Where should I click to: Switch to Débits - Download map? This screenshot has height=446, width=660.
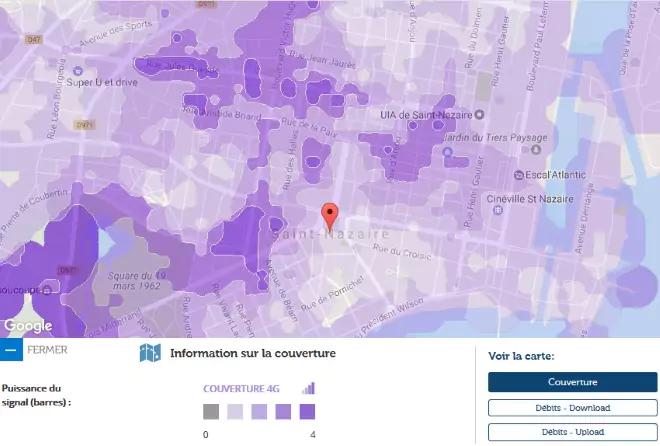pos(572,408)
